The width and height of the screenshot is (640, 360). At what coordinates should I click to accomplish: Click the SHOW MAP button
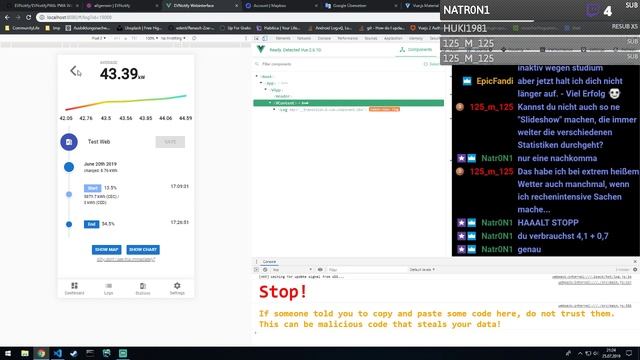[107, 249]
